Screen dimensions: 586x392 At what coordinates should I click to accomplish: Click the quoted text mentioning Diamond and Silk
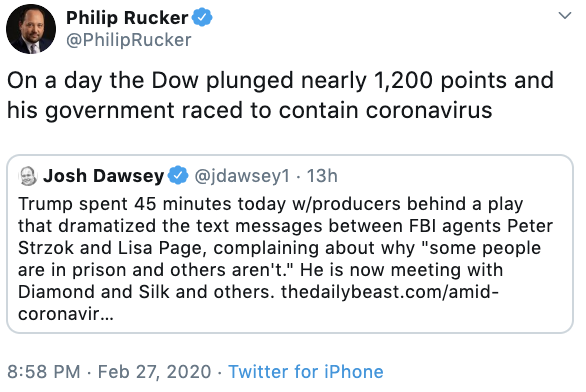click(x=144, y=292)
